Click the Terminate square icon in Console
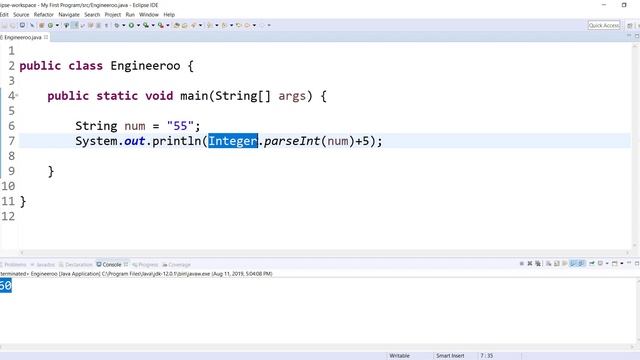 point(522,263)
